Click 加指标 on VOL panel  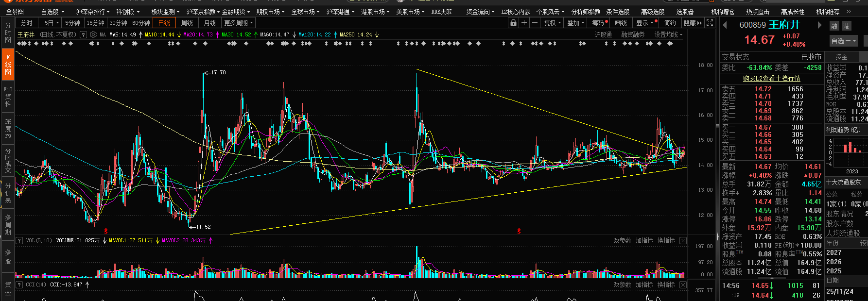point(644,240)
